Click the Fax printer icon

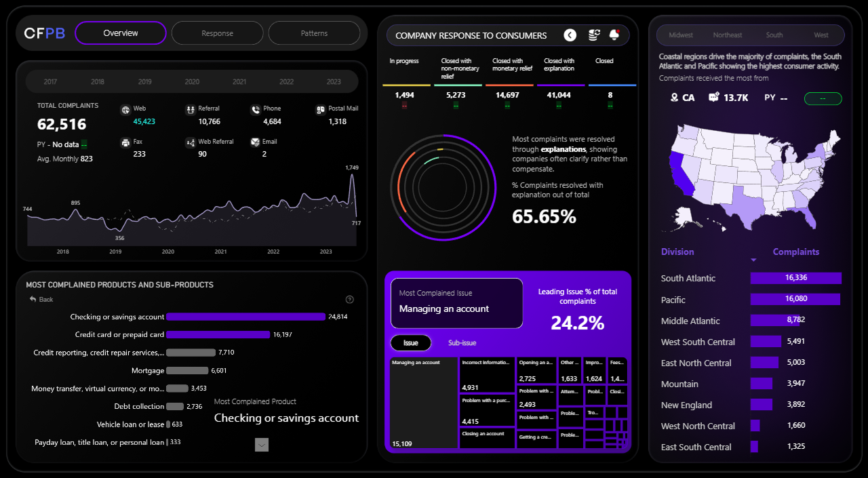click(x=125, y=143)
